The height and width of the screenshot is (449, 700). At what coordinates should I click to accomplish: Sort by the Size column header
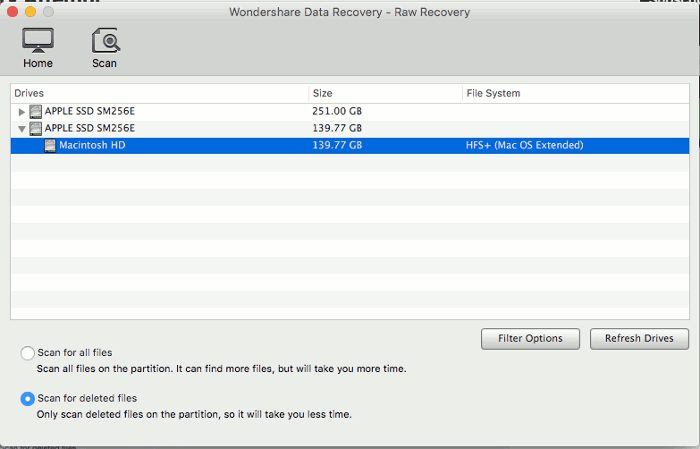pos(385,93)
